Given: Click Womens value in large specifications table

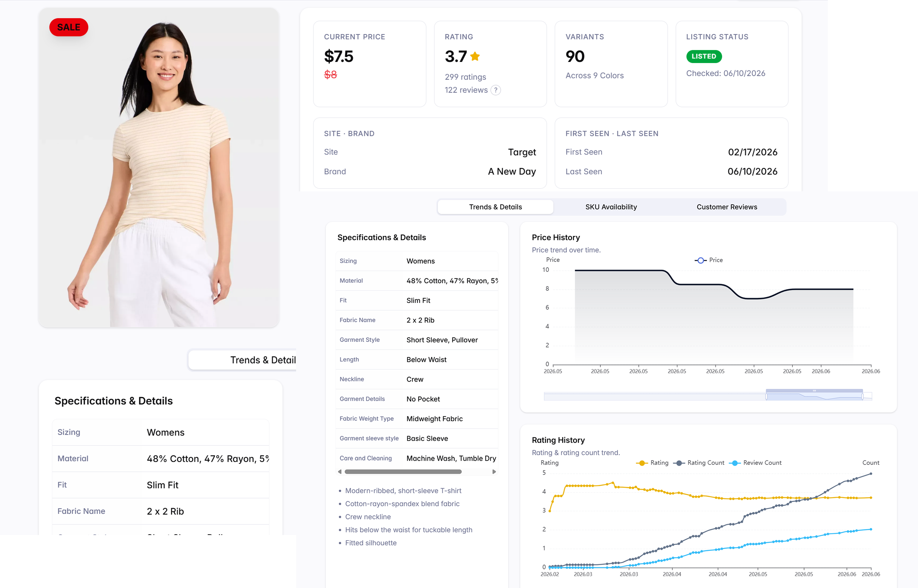Looking at the screenshot, I should coord(165,432).
